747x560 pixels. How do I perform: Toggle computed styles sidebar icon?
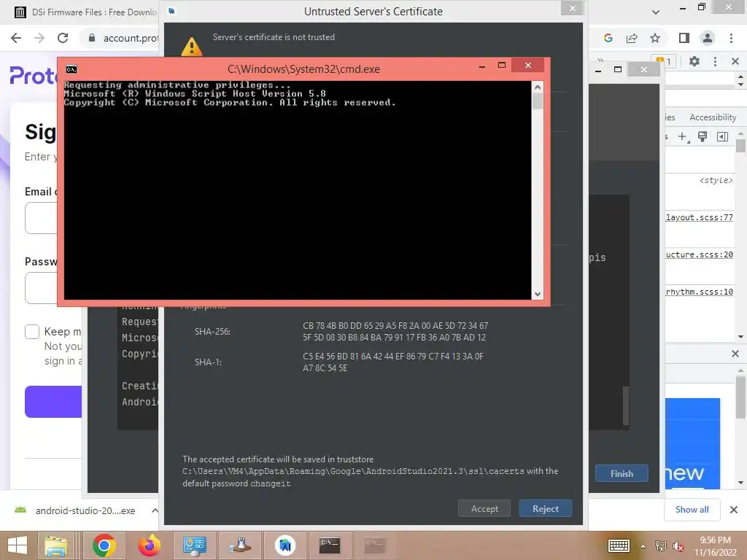click(x=722, y=137)
